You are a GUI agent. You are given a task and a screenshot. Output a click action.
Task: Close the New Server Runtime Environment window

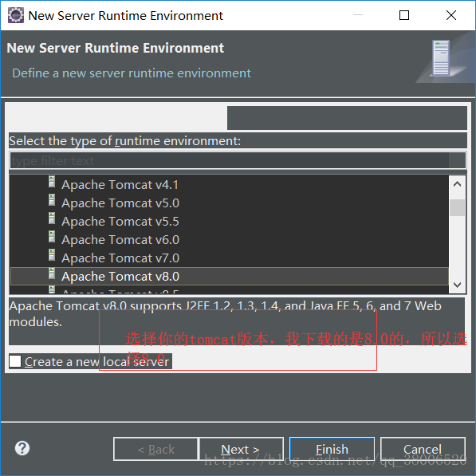451,15
